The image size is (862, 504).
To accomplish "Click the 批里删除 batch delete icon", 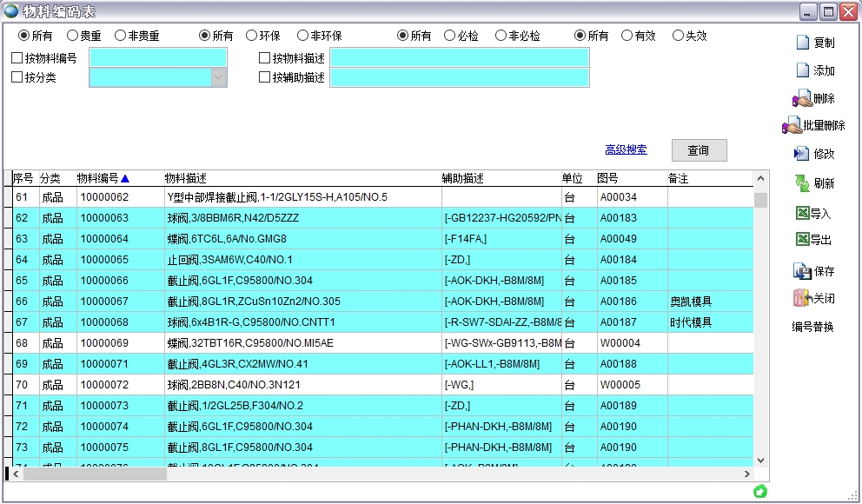I will point(792,125).
